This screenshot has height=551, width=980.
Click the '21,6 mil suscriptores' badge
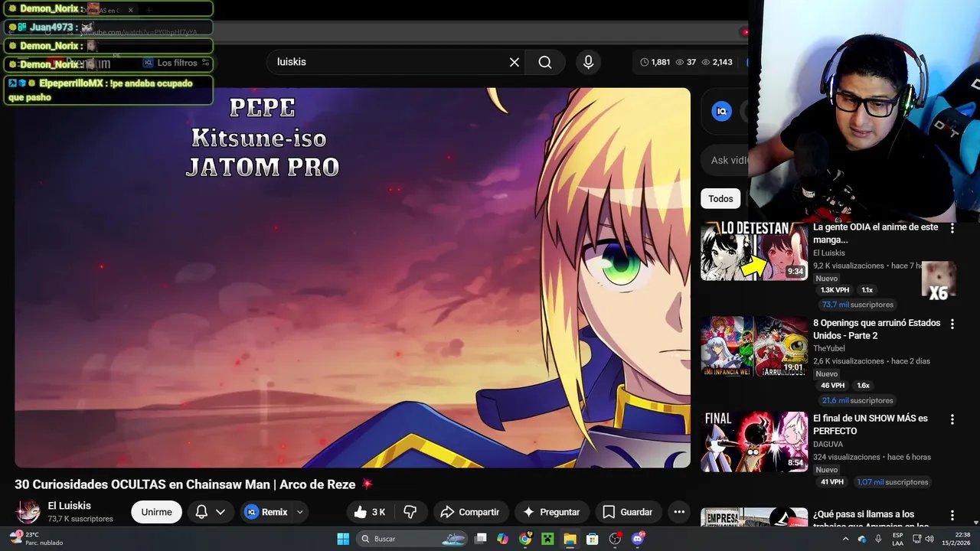click(857, 400)
